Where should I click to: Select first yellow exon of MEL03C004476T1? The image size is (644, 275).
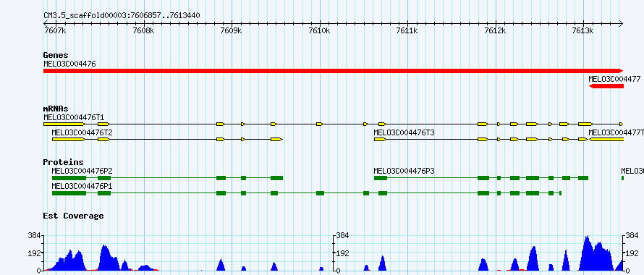pos(64,124)
